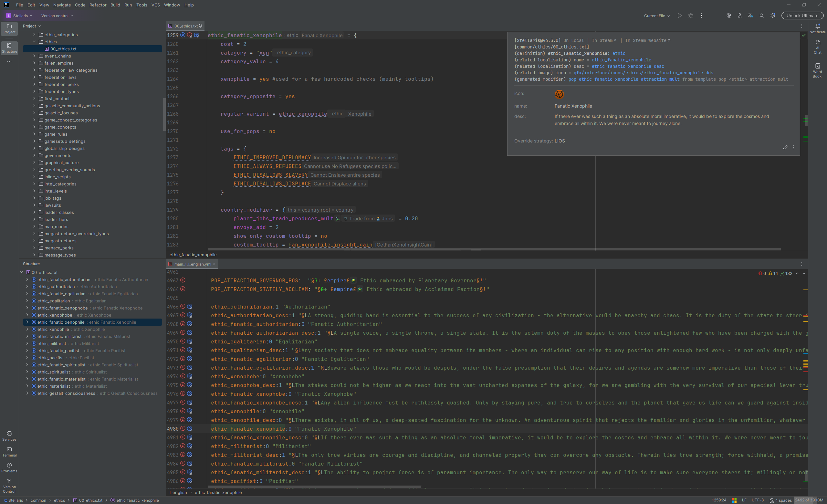Click Search Everywhere magnifier icon

761,16
